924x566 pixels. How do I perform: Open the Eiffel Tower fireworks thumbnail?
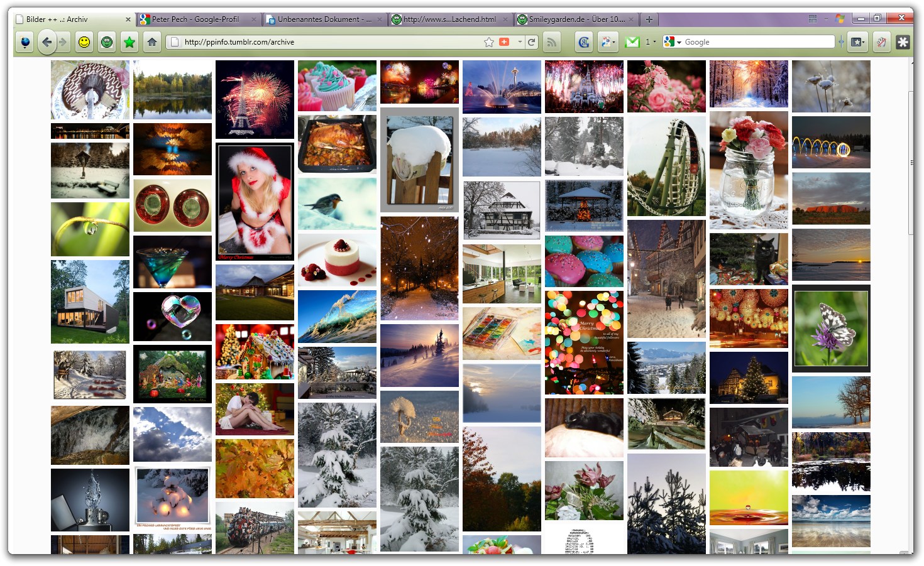[x=255, y=99]
